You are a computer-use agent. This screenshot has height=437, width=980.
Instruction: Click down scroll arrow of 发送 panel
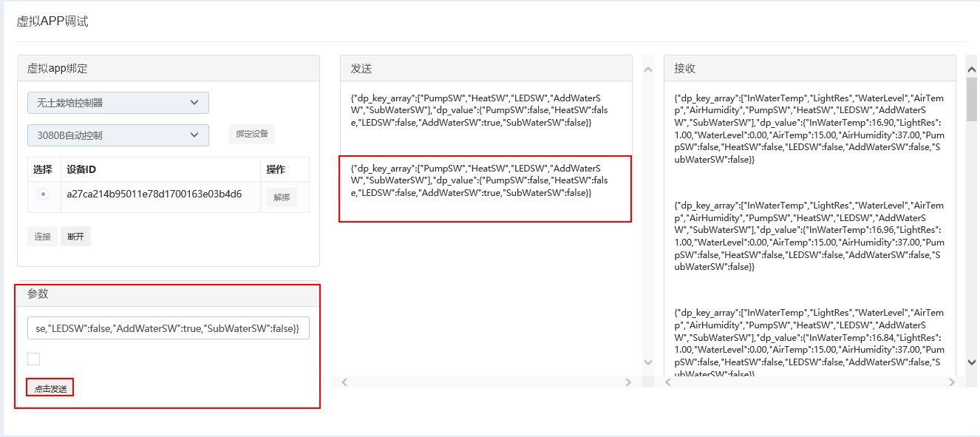point(648,362)
